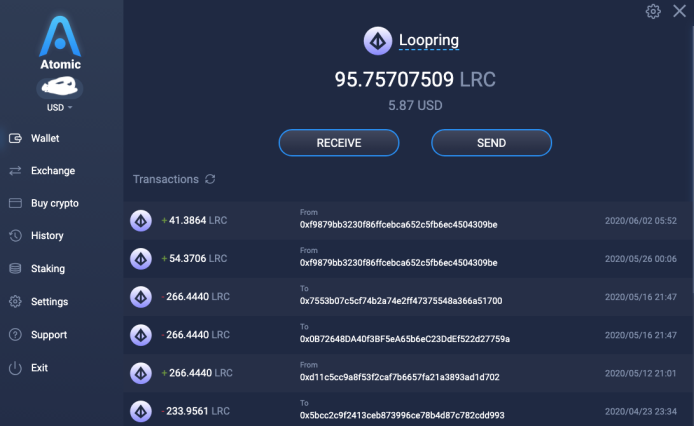This screenshot has width=694, height=426.
Task: Click the date 2020/04/23 23:34
Action: coord(640,411)
